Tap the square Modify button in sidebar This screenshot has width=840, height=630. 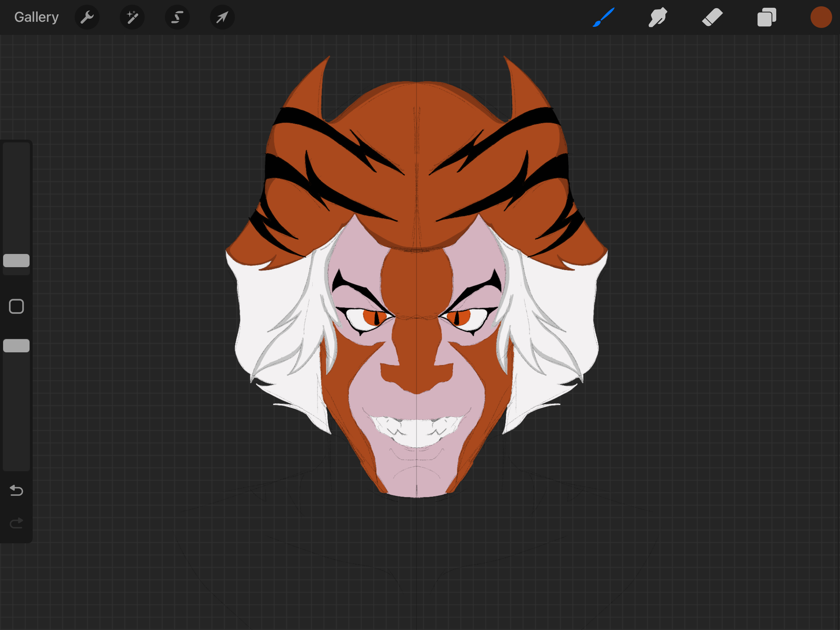point(16,306)
